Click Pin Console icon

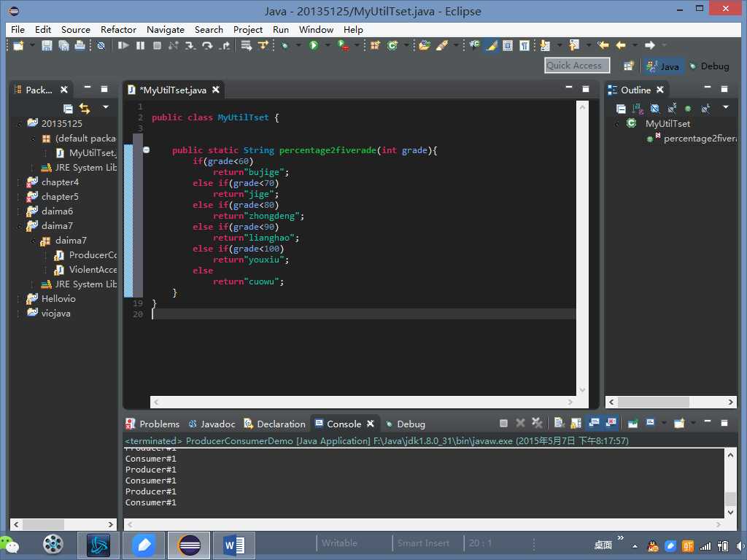coord(633,423)
